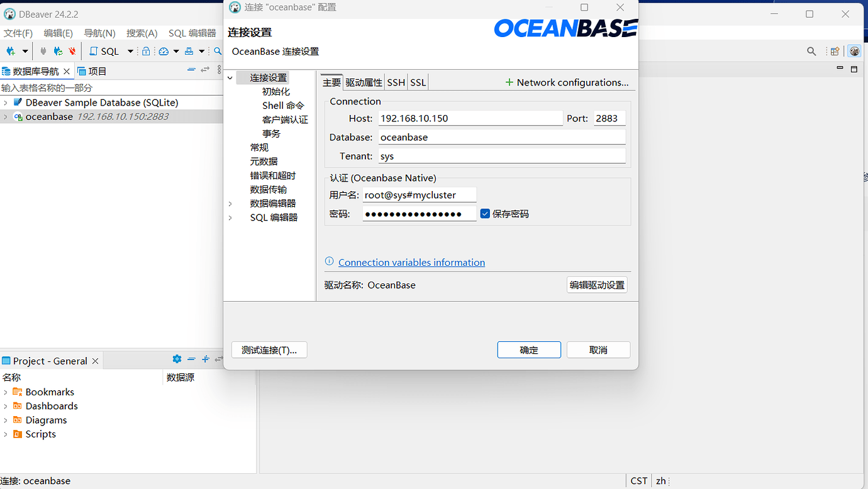Click the reconnect plug icon
This screenshot has width=868, height=489.
tap(57, 52)
